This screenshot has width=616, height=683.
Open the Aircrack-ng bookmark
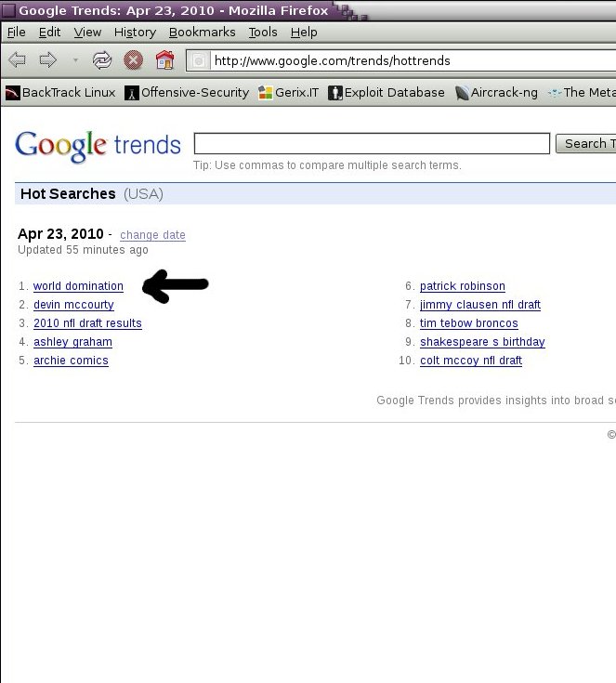click(496, 92)
